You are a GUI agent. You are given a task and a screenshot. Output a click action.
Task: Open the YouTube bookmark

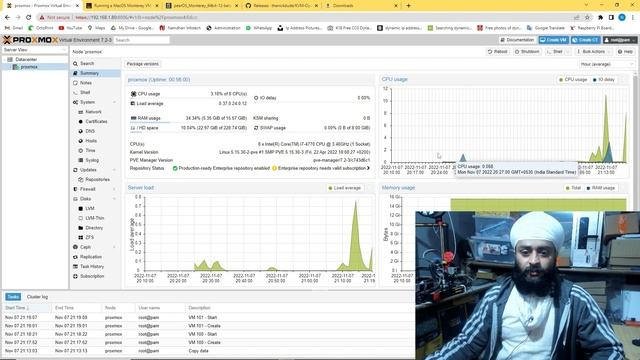[70, 28]
